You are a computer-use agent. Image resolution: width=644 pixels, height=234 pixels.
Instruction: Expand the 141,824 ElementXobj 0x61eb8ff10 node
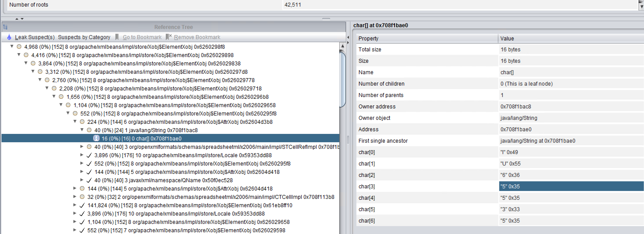point(75,205)
